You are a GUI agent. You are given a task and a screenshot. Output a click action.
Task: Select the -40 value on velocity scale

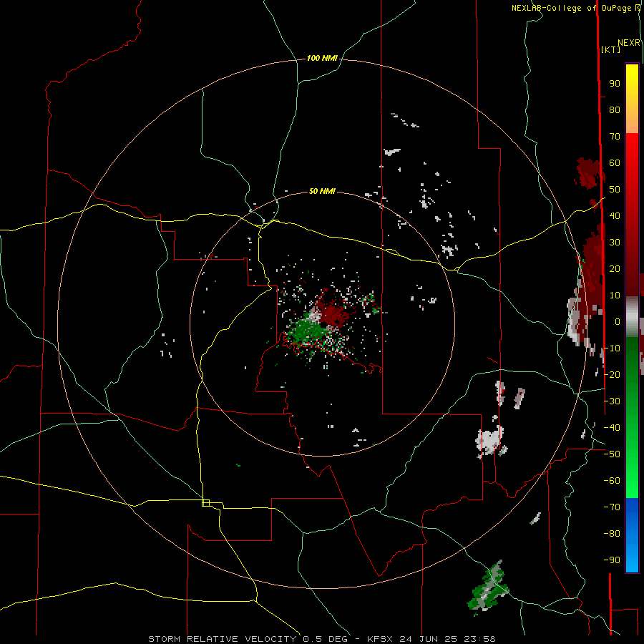tap(612, 428)
